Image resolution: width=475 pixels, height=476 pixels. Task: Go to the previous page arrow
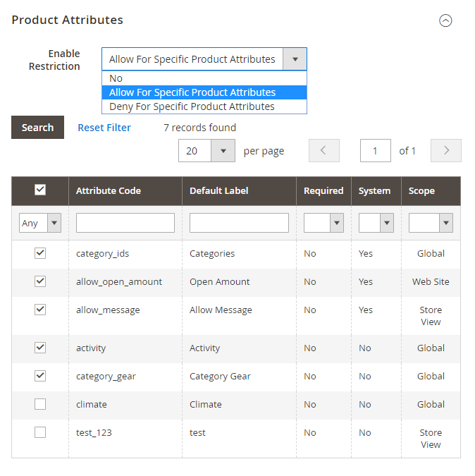point(323,150)
